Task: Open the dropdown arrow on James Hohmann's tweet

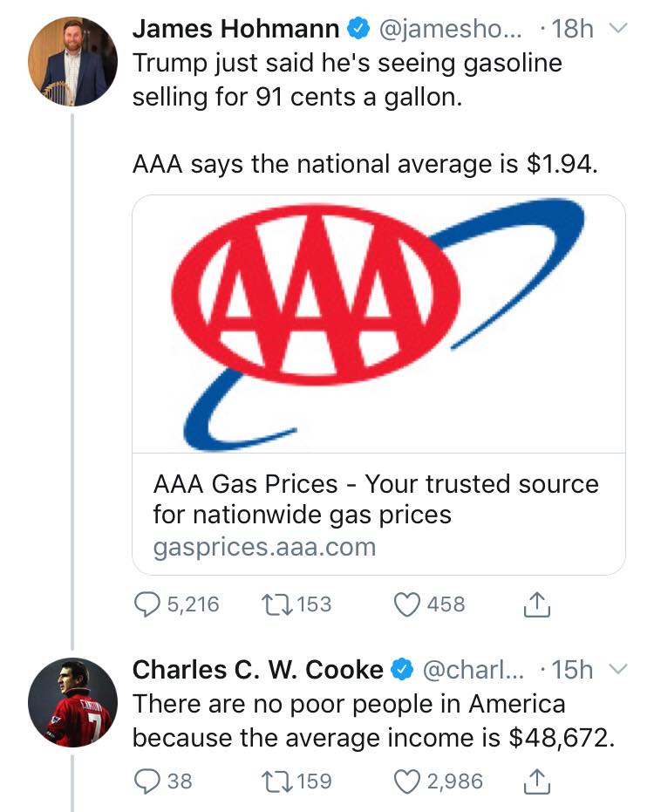Action: coord(617,30)
